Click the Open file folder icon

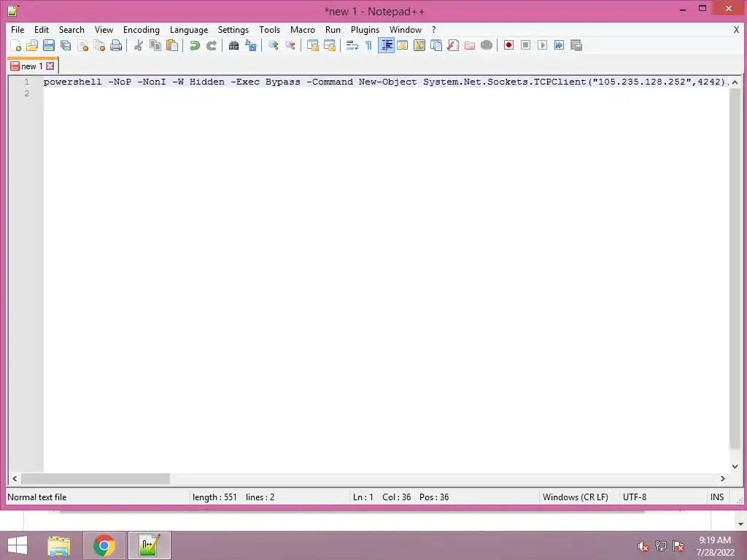pos(32,45)
